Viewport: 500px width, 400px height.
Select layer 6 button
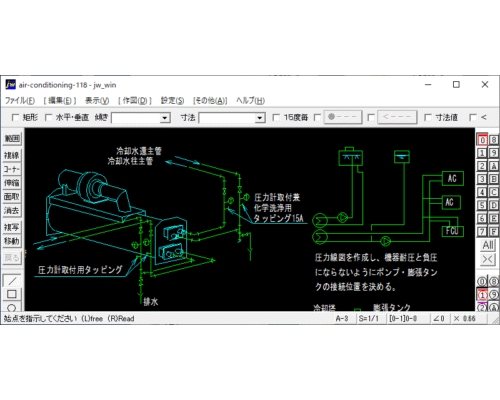(482, 218)
